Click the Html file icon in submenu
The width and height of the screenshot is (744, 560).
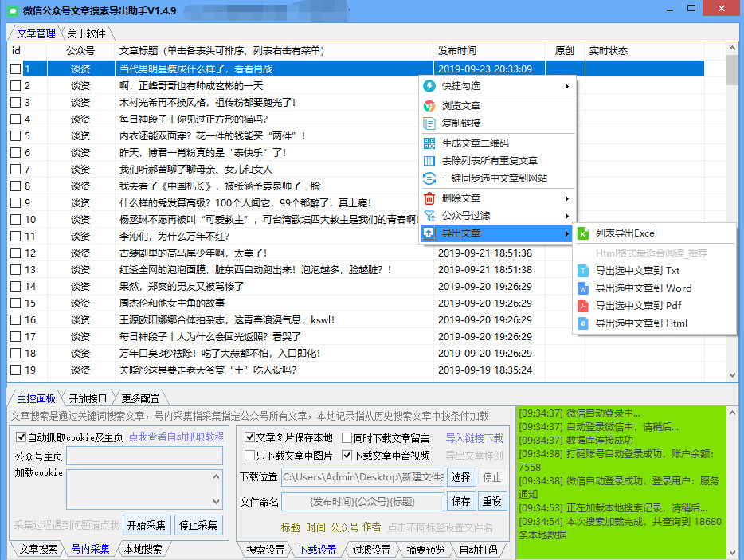(x=582, y=323)
